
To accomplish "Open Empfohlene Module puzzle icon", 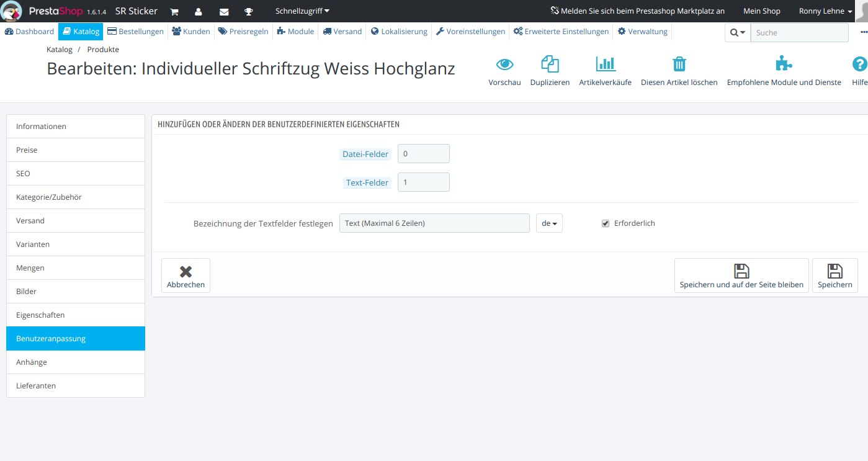I will coord(784,64).
